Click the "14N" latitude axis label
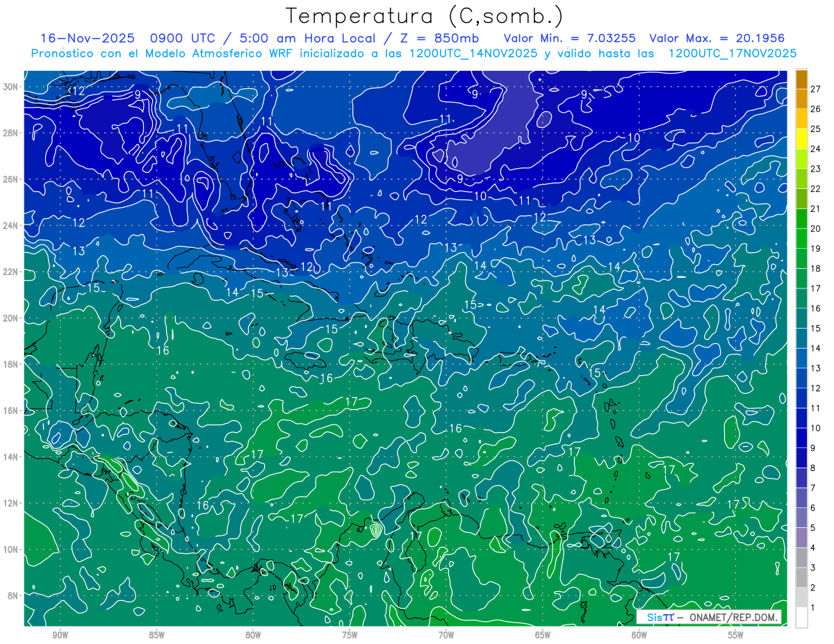 pyautogui.click(x=11, y=456)
